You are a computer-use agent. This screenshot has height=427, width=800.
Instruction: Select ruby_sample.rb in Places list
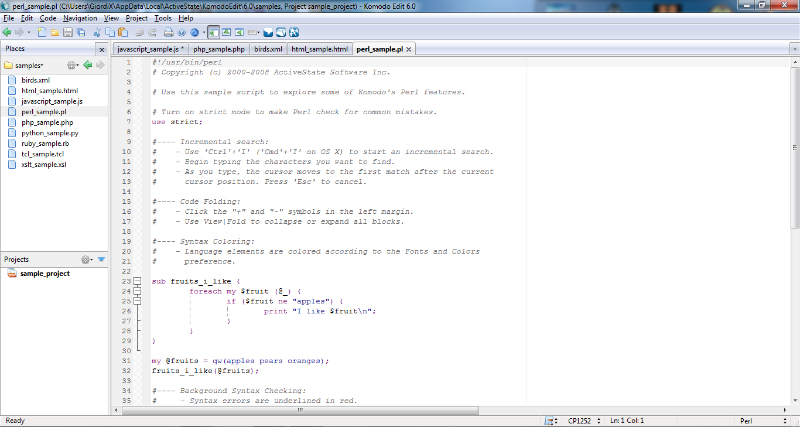44,144
